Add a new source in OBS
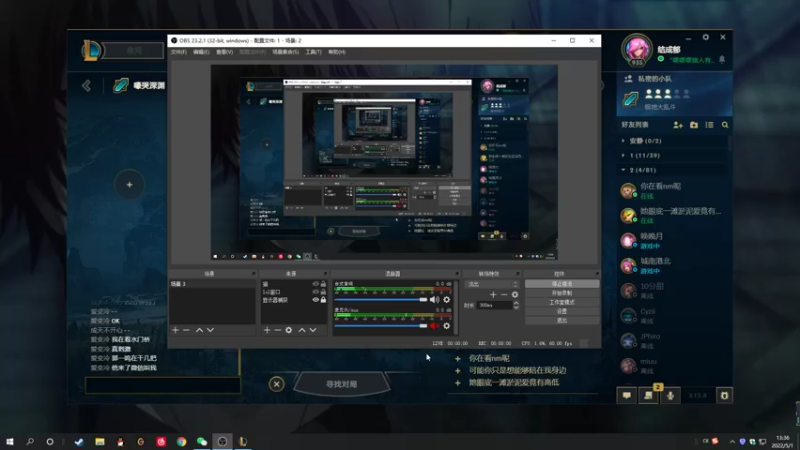800x450 pixels. (267, 330)
